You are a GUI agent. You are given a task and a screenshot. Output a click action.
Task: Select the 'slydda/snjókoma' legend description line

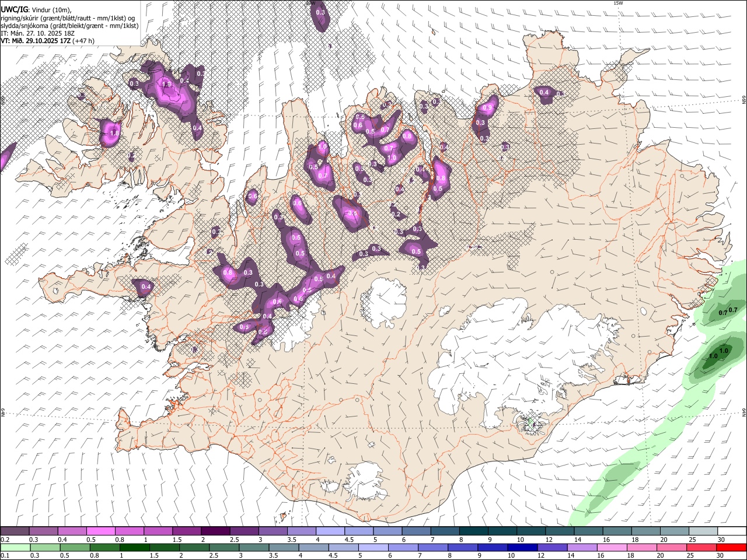[69, 26]
